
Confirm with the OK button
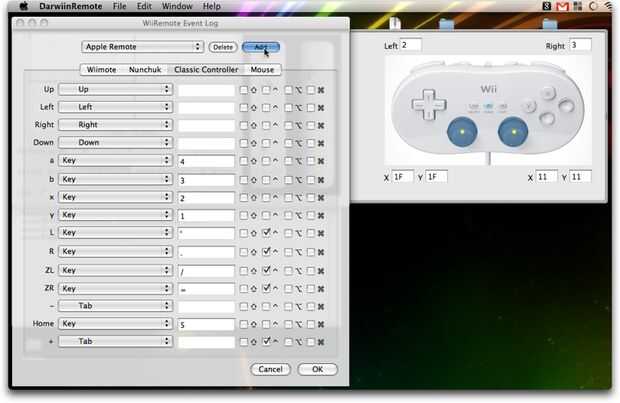pos(318,369)
